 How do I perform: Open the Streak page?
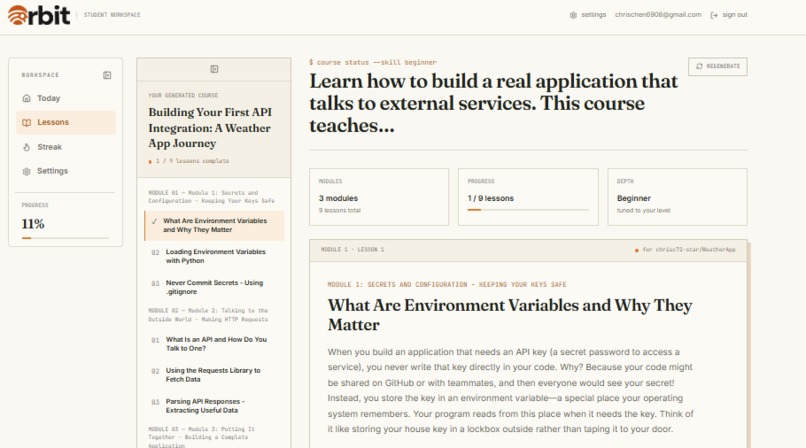(x=66, y=147)
